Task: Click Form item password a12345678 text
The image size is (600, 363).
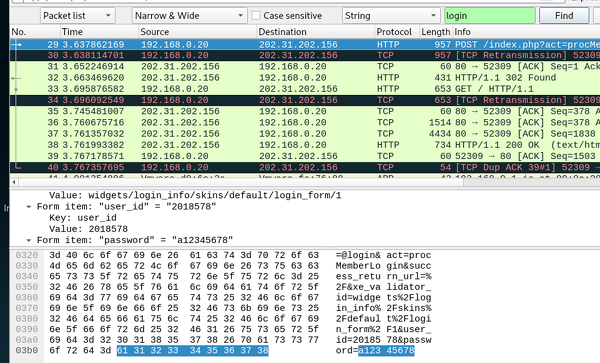Action: point(135,240)
